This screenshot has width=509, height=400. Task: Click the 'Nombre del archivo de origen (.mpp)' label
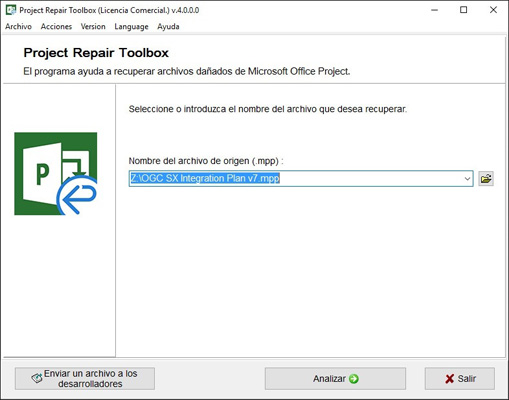point(206,161)
